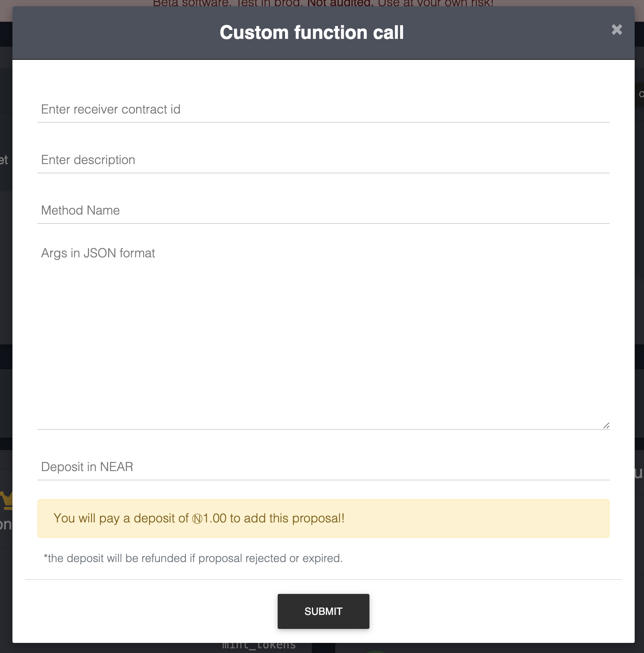Click the deposit refund footnote text
This screenshot has width=644, height=653.
coord(193,559)
